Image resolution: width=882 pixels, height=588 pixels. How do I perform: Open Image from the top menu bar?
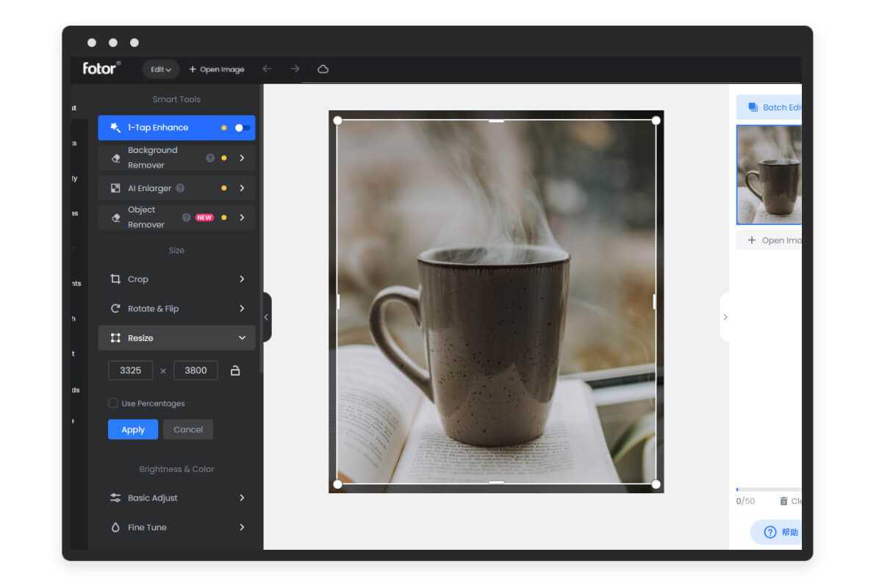coord(217,69)
